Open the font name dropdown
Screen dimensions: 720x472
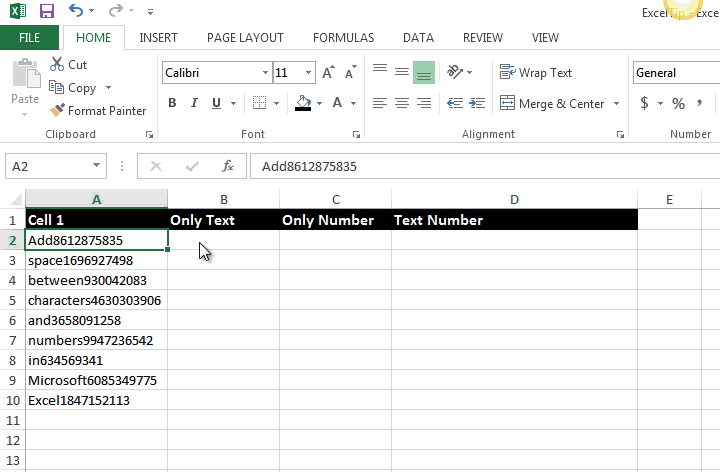pyautogui.click(x=265, y=73)
